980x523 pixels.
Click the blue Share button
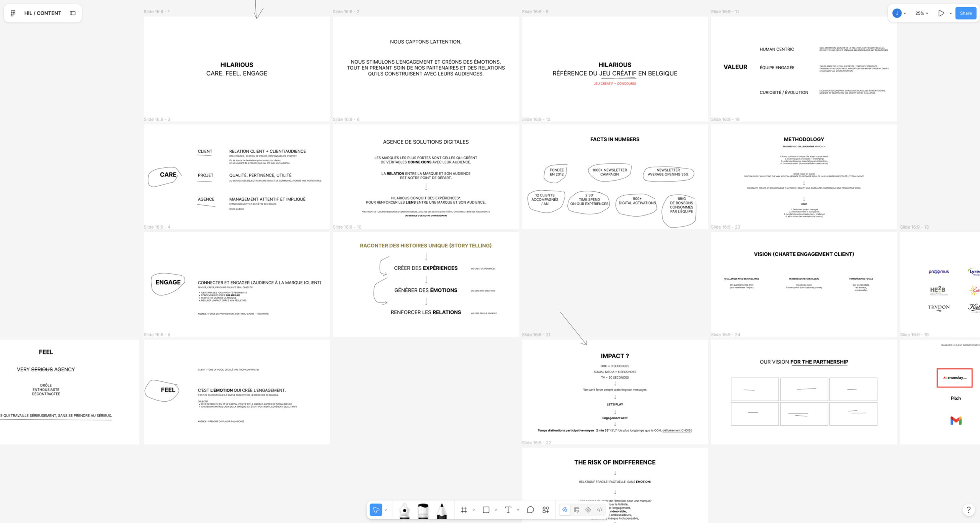(965, 13)
